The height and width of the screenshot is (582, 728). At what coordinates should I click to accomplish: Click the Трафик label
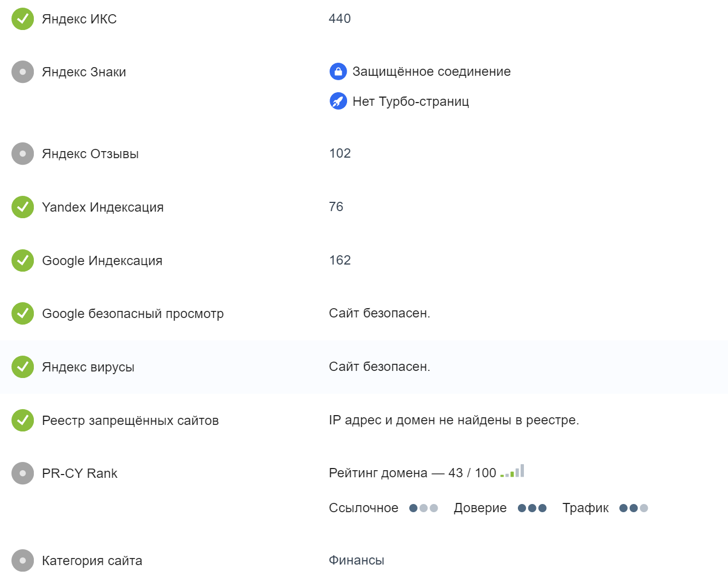tap(586, 508)
